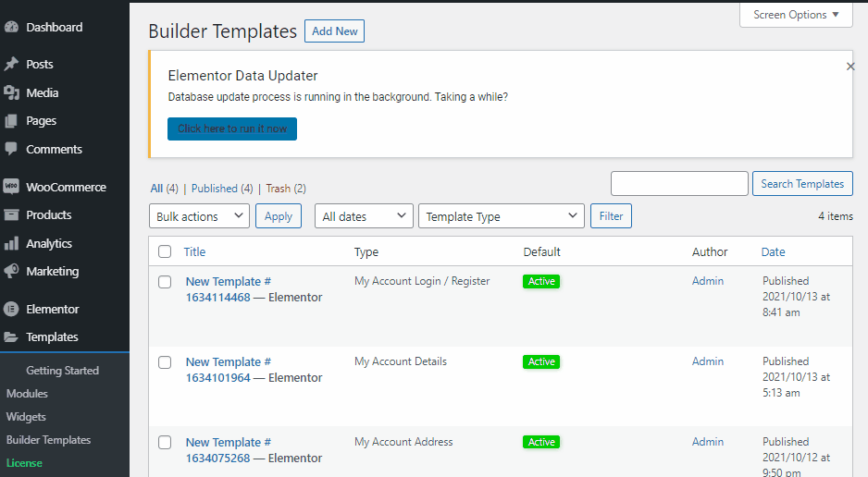Click the Pages document icon
This screenshot has width=868, height=477.
point(11,120)
